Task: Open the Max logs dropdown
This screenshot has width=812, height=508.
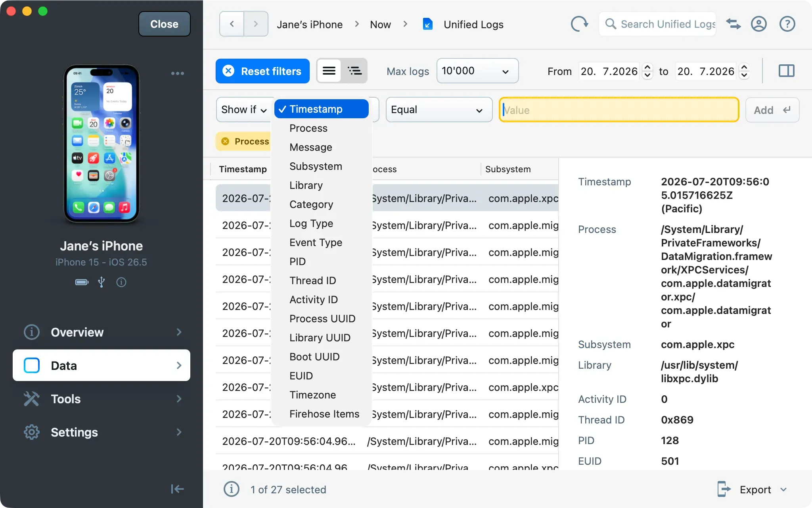Action: pos(477,71)
